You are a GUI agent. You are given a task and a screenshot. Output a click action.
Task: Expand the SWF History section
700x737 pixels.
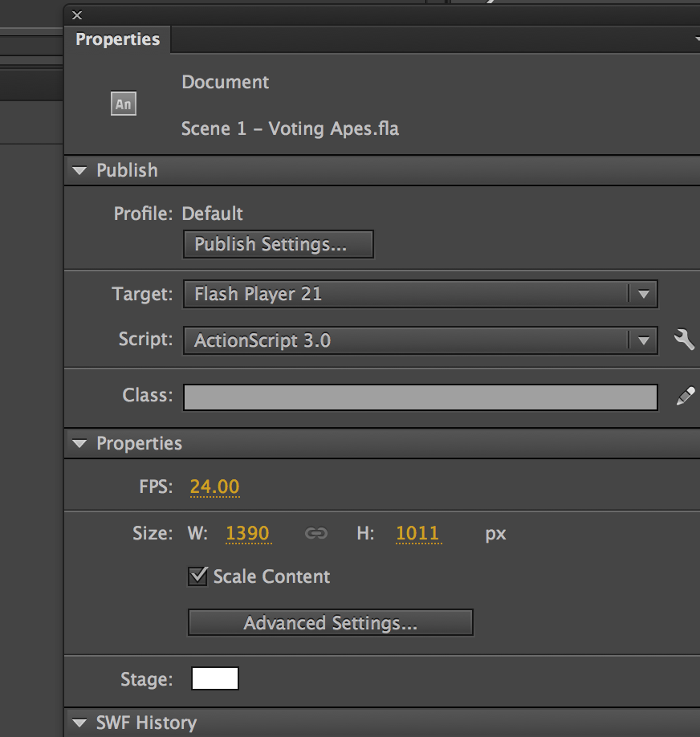pos(79,723)
